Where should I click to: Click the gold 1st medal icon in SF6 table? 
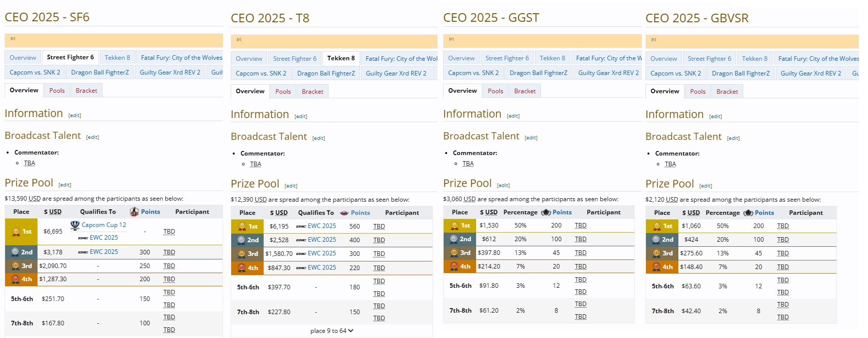[16, 232]
